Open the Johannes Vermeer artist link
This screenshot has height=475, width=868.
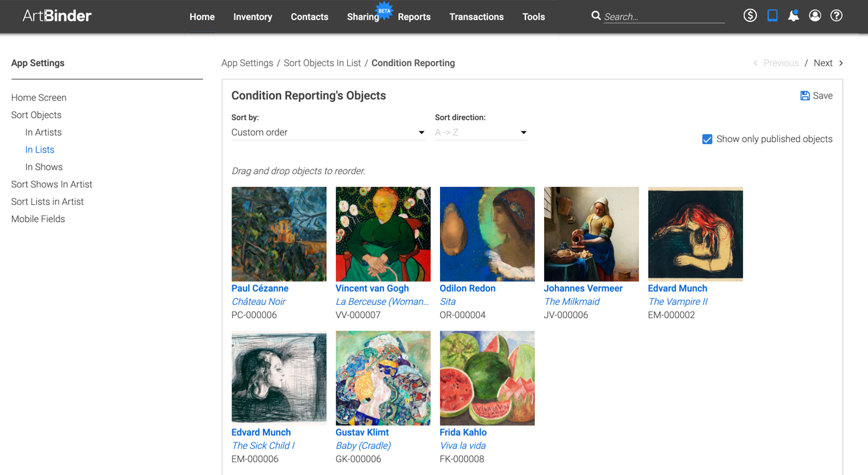click(583, 288)
